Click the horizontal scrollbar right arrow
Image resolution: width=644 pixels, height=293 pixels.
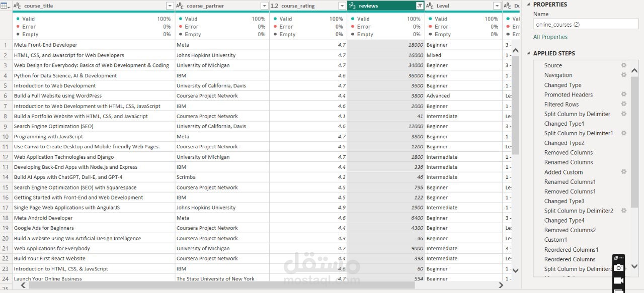pos(501,285)
